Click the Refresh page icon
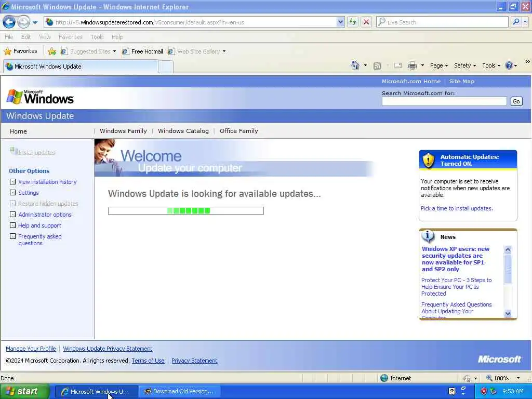This screenshot has width=532, height=399. click(x=353, y=22)
